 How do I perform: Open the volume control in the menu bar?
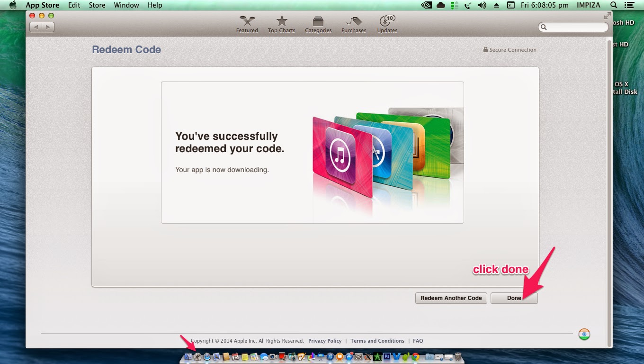tap(482, 5)
